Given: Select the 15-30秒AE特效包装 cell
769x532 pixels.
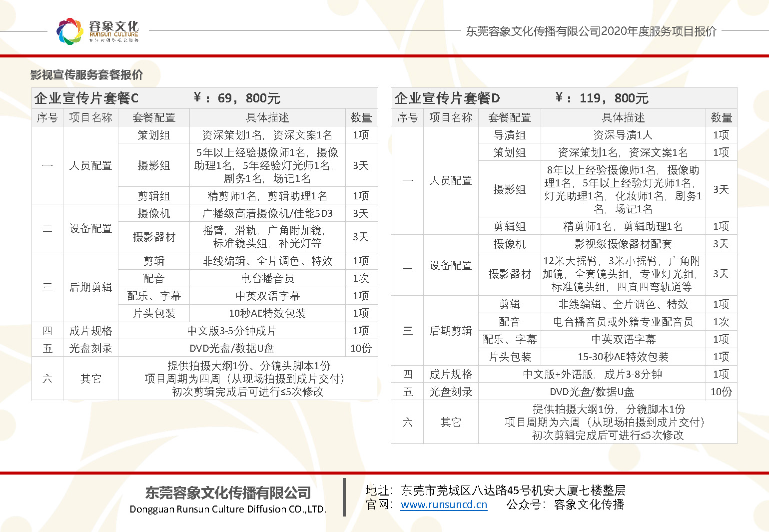Looking at the screenshot, I should 623,357.
